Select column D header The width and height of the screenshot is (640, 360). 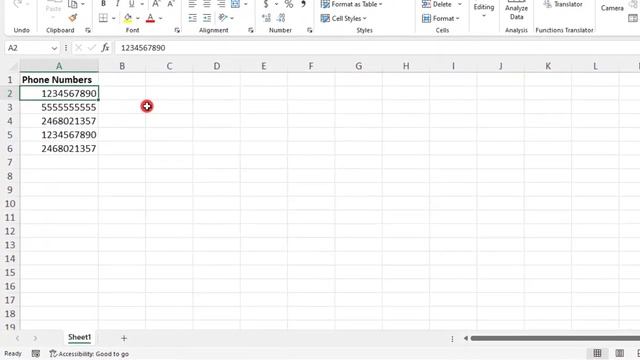[x=216, y=66]
